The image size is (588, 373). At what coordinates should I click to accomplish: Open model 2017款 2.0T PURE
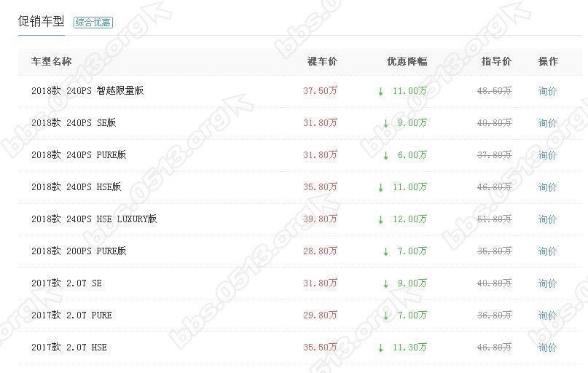[71, 315]
